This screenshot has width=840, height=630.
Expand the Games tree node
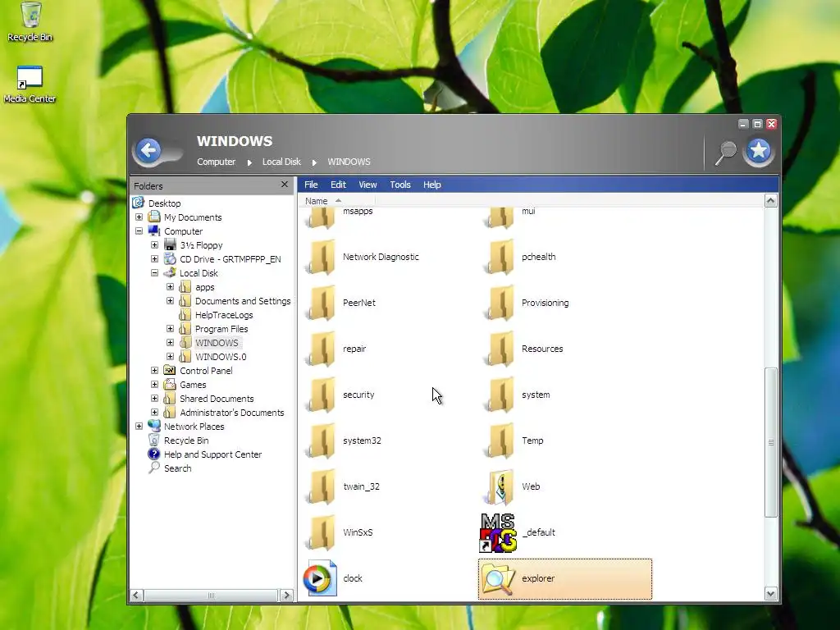point(154,384)
